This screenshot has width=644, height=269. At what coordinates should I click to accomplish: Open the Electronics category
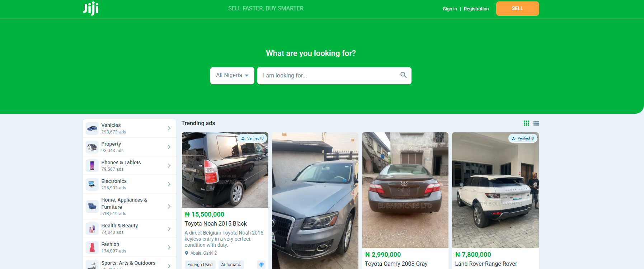[130, 184]
